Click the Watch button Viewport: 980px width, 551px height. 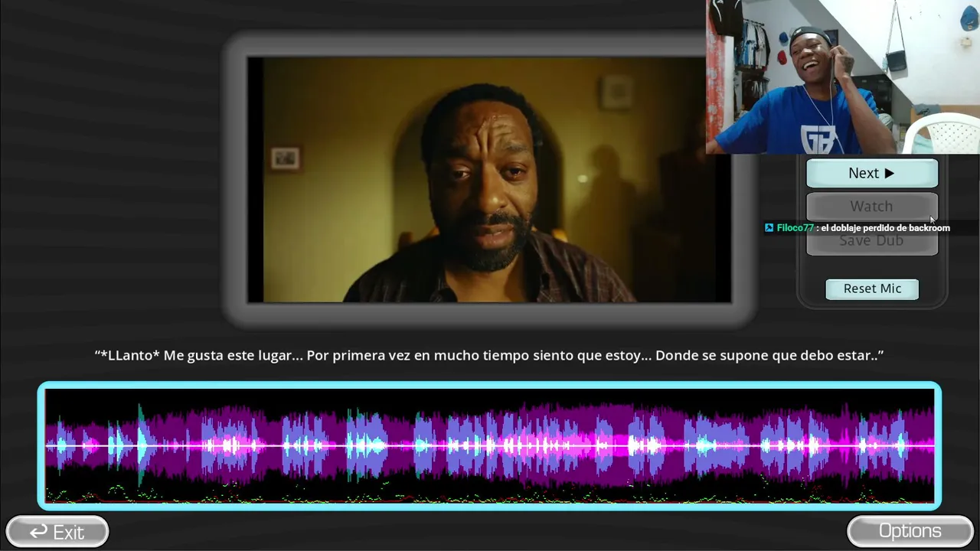872,207
